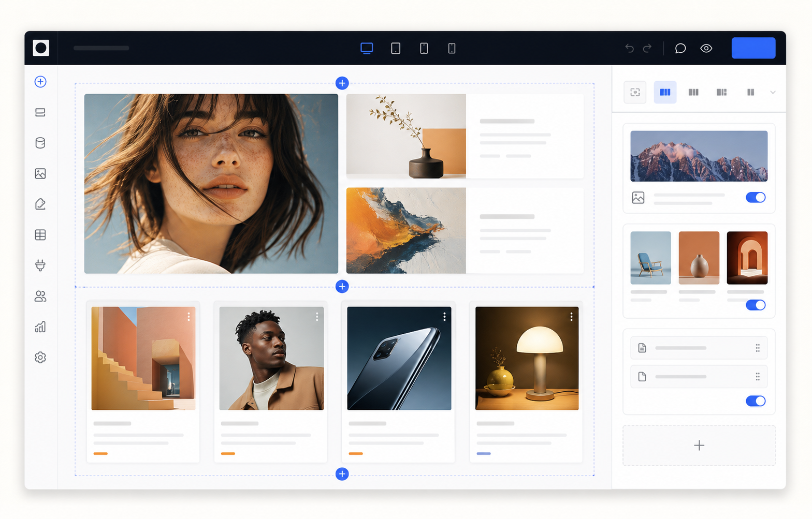This screenshot has width=812, height=519.
Task: Click the focus frame icon in right panel
Action: [635, 92]
